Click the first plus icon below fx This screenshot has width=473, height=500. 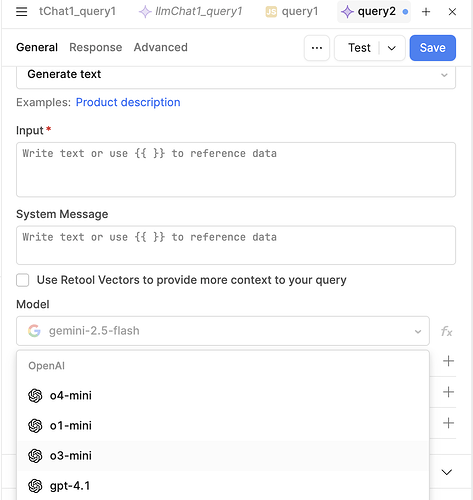[448, 361]
